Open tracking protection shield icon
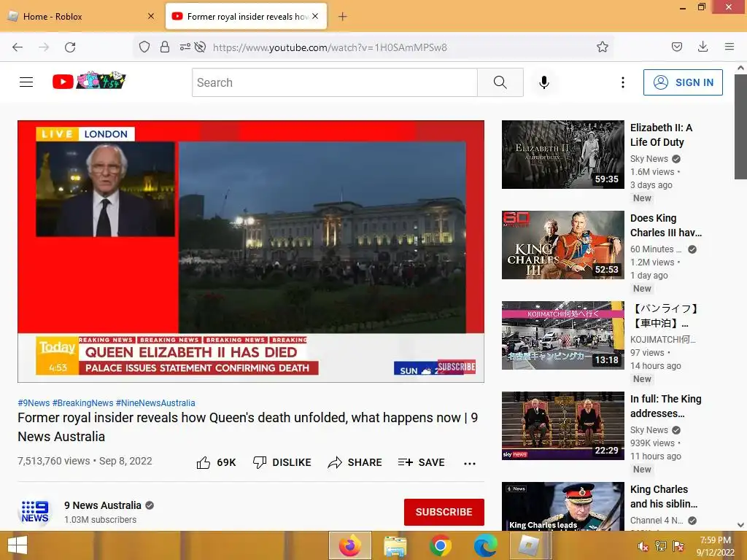747x560 pixels. pos(144,47)
